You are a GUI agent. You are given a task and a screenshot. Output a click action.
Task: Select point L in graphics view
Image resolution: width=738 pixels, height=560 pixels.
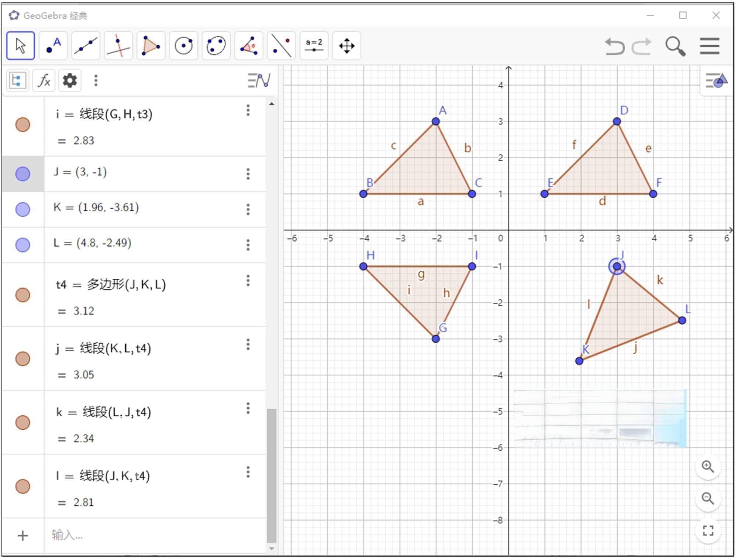click(x=682, y=320)
